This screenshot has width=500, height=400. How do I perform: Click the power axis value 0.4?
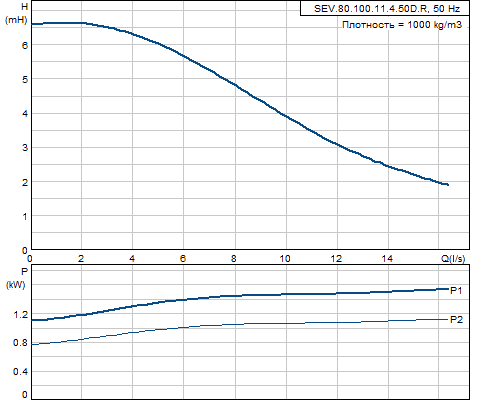click(x=21, y=371)
